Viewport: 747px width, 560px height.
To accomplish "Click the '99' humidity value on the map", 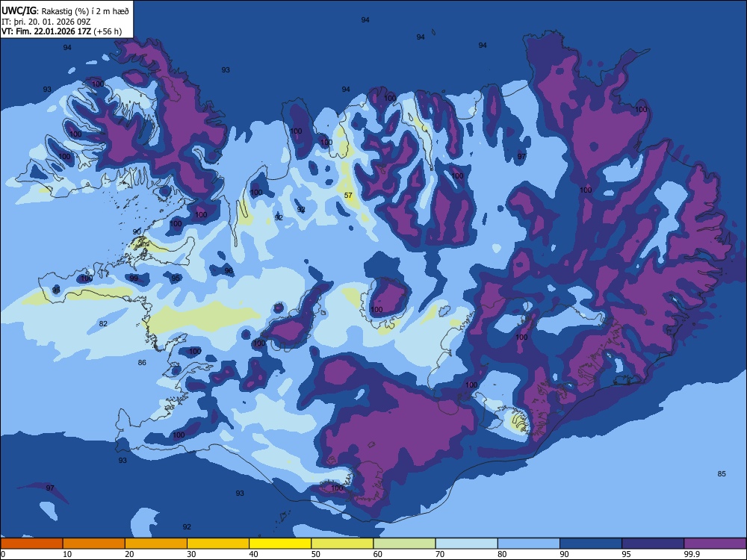I will 134,279.
